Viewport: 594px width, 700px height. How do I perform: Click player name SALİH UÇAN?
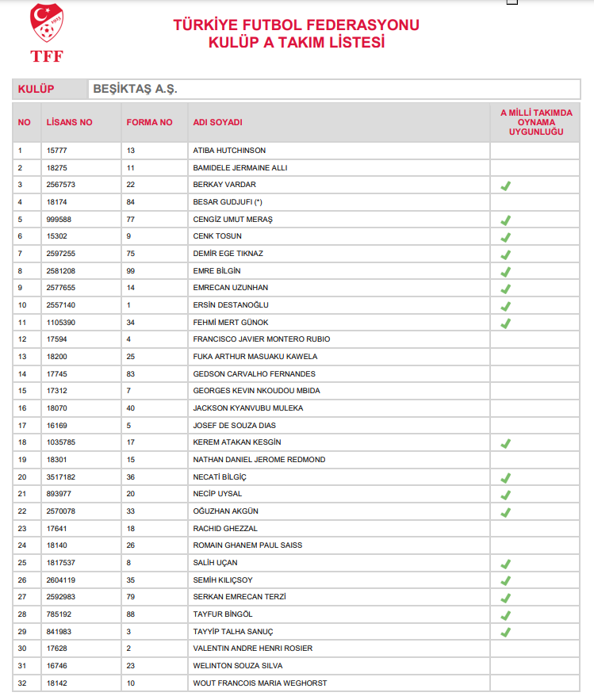[x=215, y=563]
